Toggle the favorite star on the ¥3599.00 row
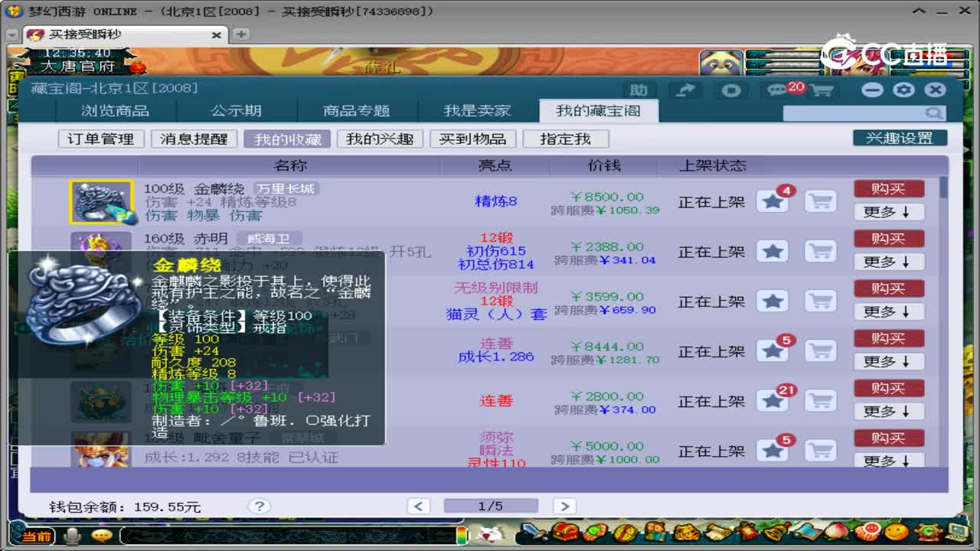The height and width of the screenshot is (551, 980). point(773,302)
